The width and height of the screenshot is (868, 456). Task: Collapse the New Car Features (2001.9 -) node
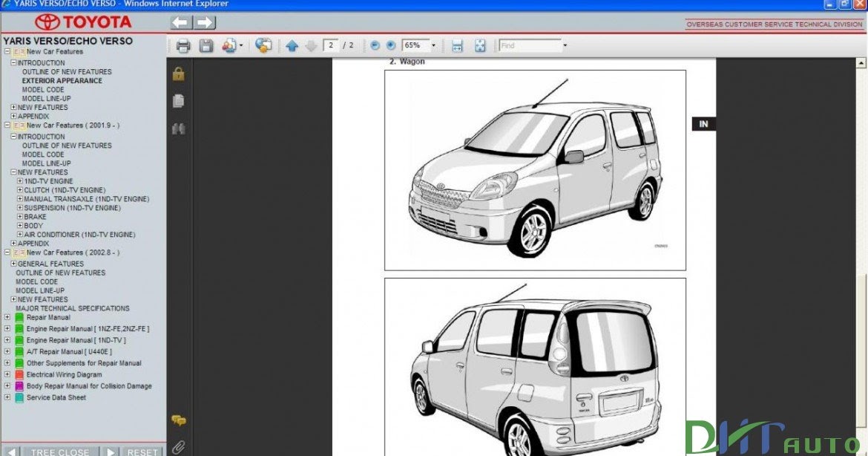pyautogui.click(x=7, y=126)
